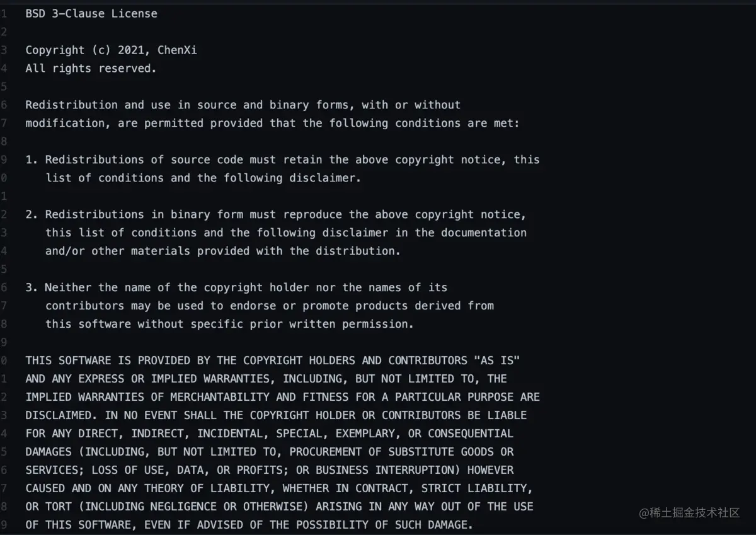Click the 'BSD 3-Clause License' title line
This screenshot has height=535, width=756.
[x=91, y=13]
